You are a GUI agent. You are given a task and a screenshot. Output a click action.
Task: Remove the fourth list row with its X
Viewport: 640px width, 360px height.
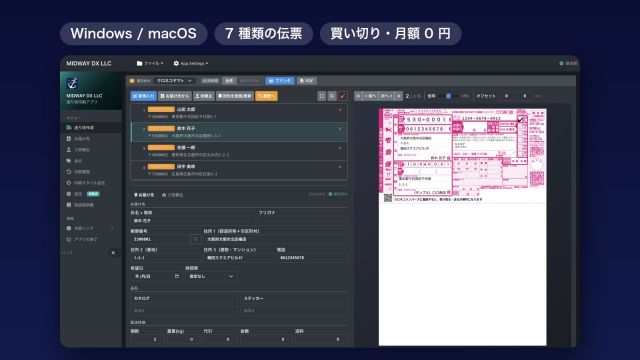point(340,167)
